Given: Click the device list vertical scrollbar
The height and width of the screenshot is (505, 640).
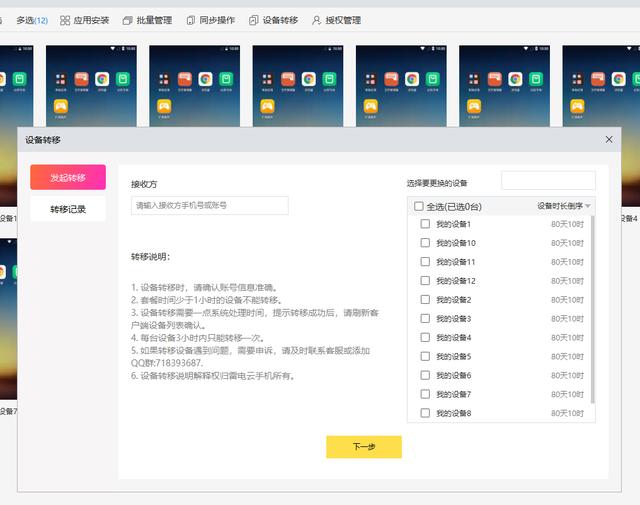Looking at the screenshot, I should [592, 309].
